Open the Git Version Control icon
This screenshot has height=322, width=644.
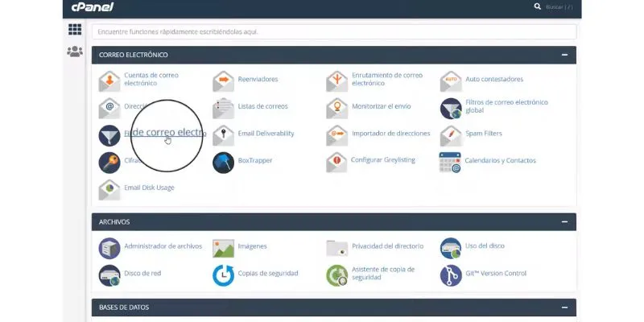[x=451, y=275]
